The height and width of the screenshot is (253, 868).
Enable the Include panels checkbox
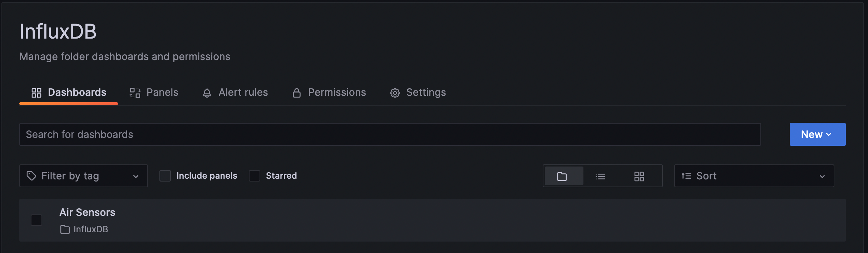(x=165, y=175)
